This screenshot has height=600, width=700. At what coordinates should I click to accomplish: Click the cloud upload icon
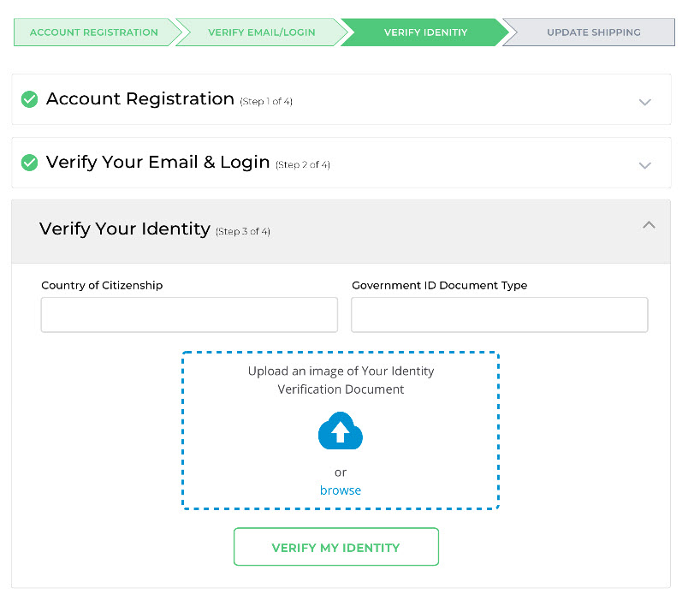[x=341, y=431]
